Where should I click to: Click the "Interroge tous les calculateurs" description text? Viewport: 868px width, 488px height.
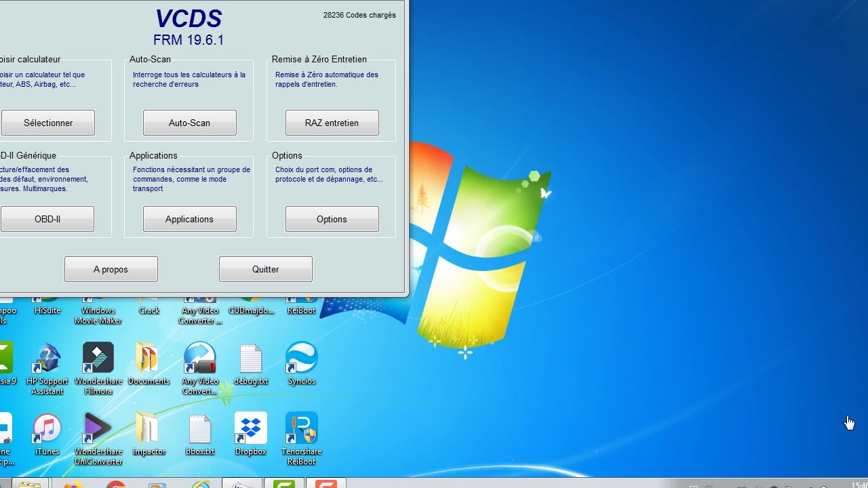click(189, 79)
